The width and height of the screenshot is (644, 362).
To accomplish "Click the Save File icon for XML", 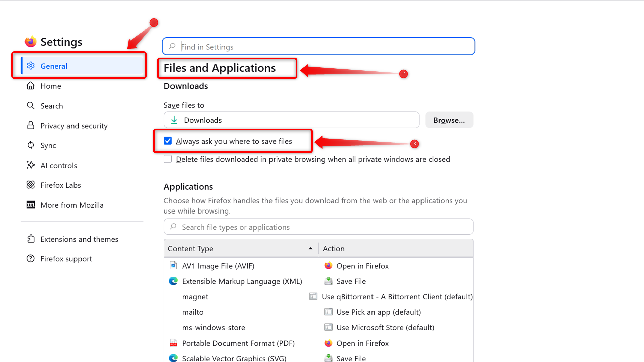I will point(328,281).
